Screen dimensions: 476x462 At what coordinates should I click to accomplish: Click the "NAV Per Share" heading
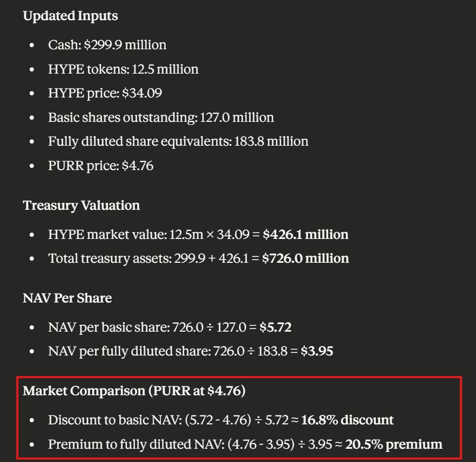pyautogui.click(x=67, y=298)
